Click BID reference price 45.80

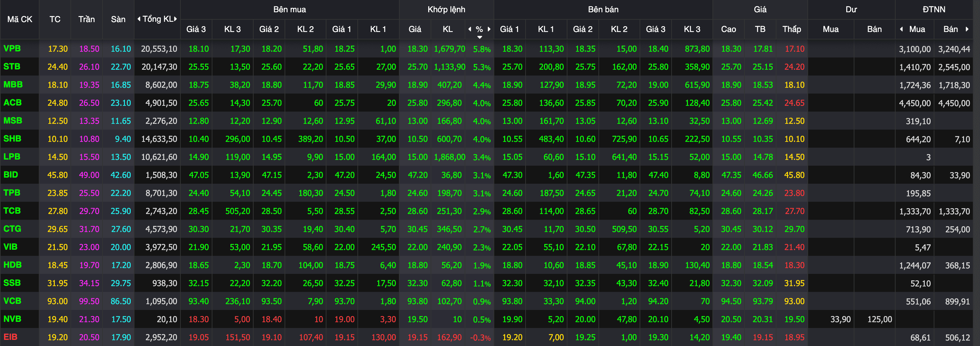pos(58,175)
